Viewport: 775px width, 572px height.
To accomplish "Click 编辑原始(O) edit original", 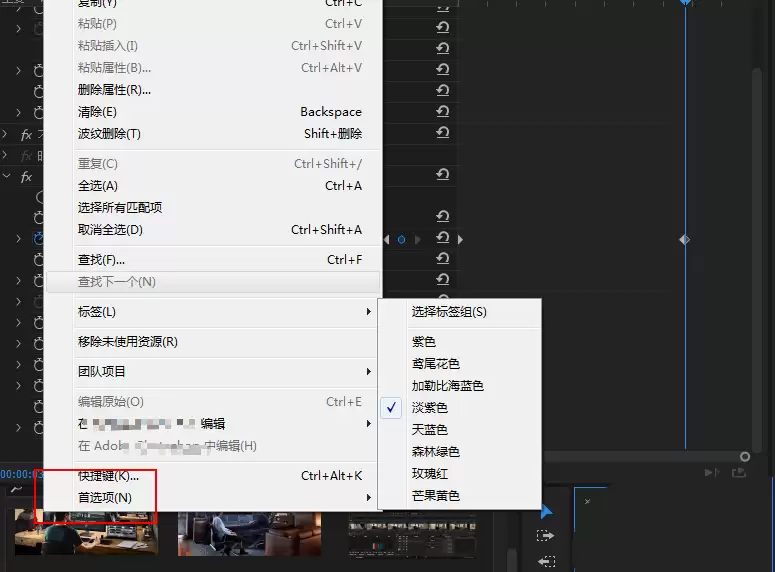I will coord(213,402).
